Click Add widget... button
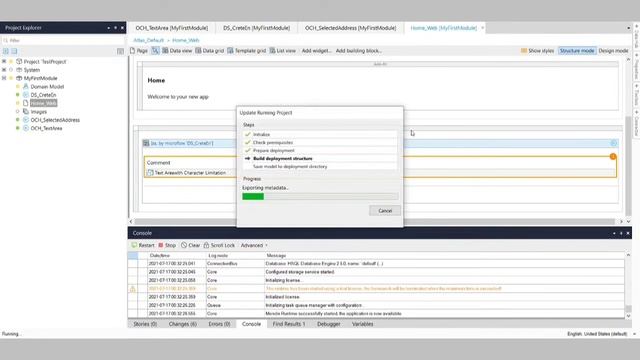 [316, 51]
